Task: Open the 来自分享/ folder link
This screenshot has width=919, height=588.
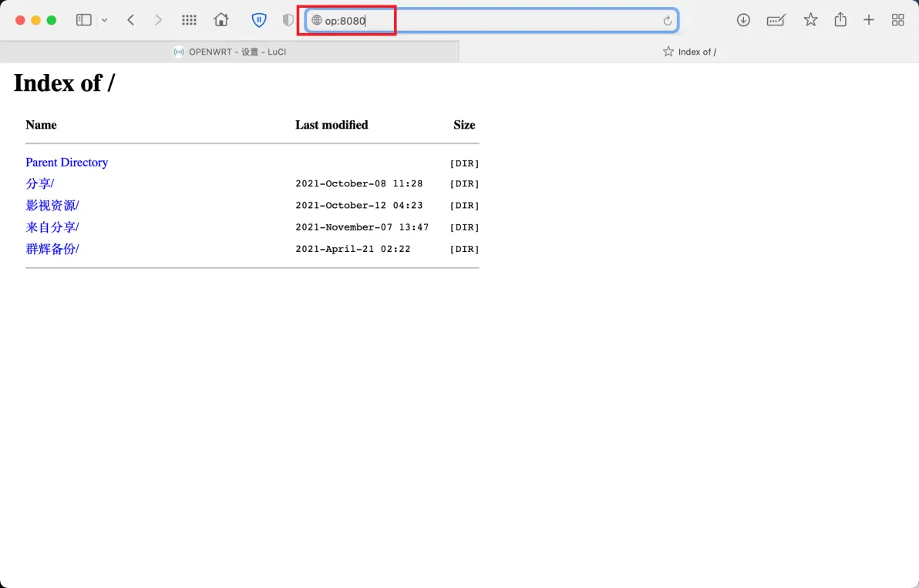Action: pyautogui.click(x=52, y=227)
